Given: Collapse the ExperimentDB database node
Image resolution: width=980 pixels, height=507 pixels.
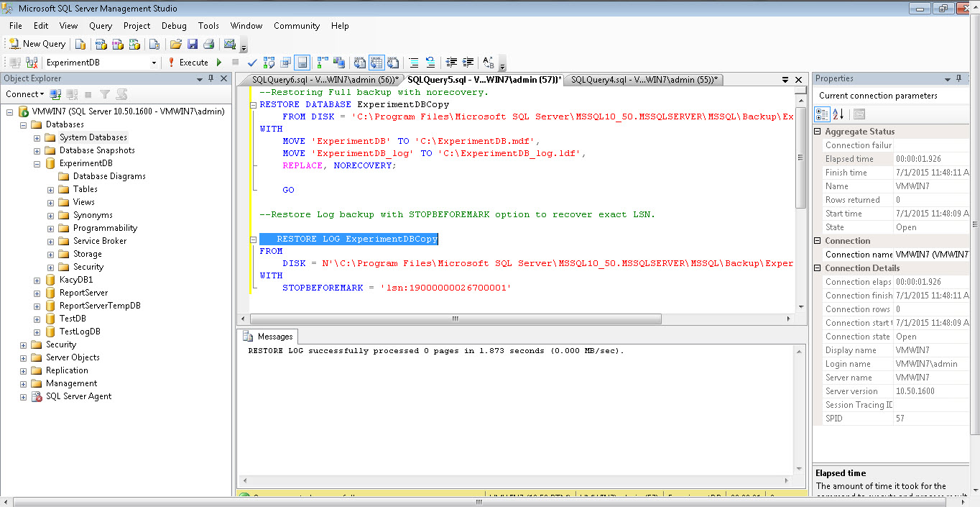Looking at the screenshot, I should pos(37,163).
